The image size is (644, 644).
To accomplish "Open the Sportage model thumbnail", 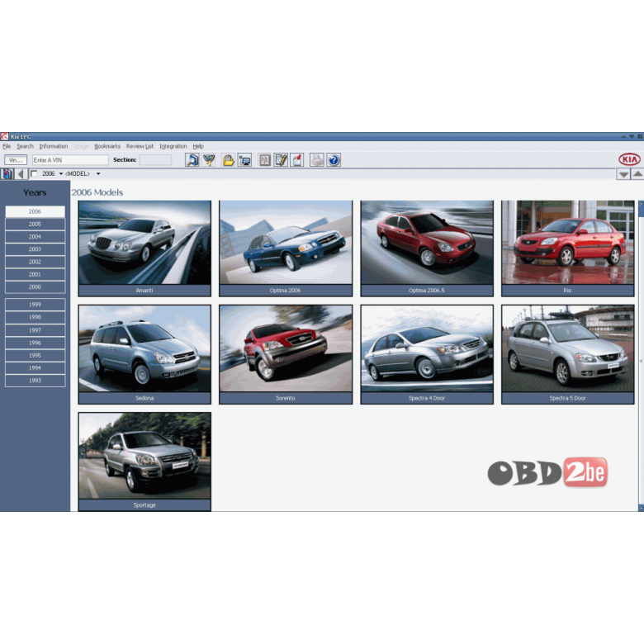I will point(144,462).
